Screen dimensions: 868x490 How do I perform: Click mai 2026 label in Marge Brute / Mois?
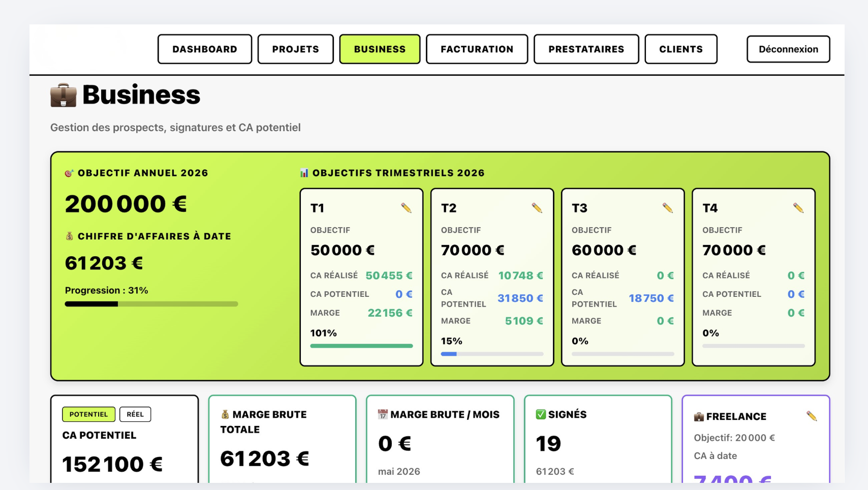click(399, 472)
